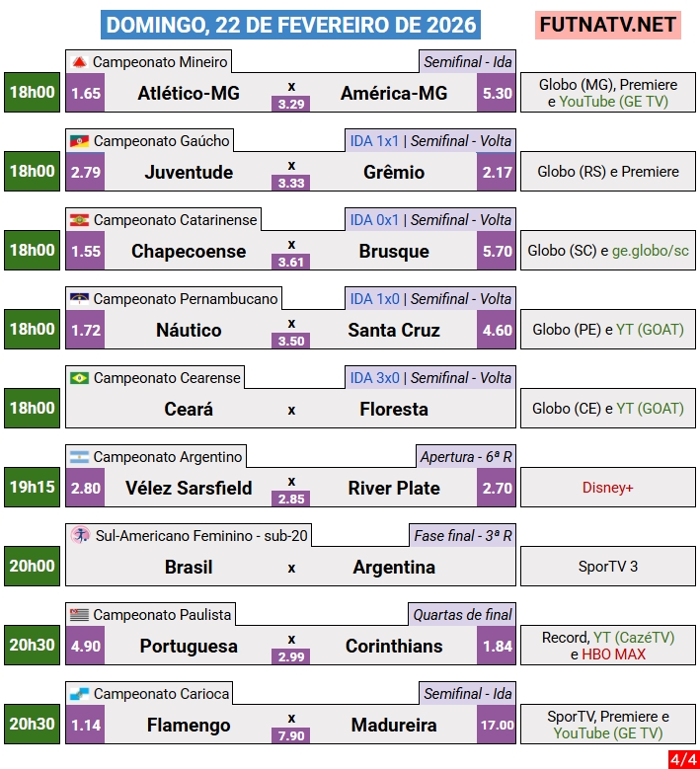Click the date header Domingo 22 de Fevereiro
700x769 pixels.
pyautogui.click(x=291, y=25)
